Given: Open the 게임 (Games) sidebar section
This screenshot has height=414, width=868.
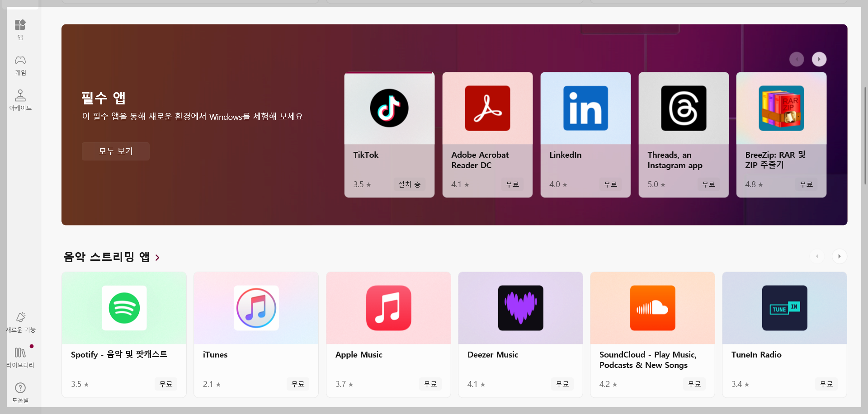Looking at the screenshot, I should coord(20,66).
